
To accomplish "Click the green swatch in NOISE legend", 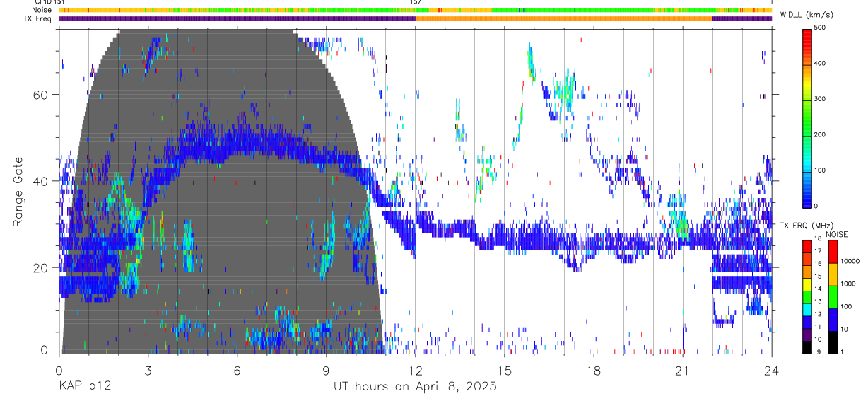I will tap(833, 297).
